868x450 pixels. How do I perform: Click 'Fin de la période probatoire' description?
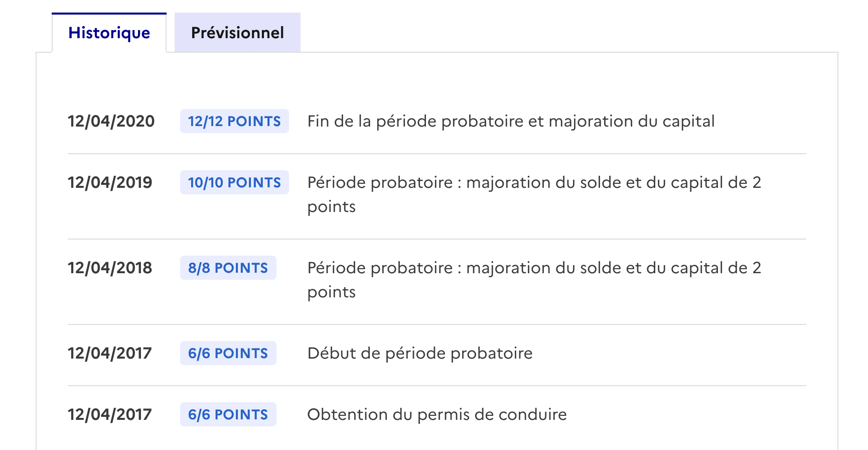(x=511, y=121)
